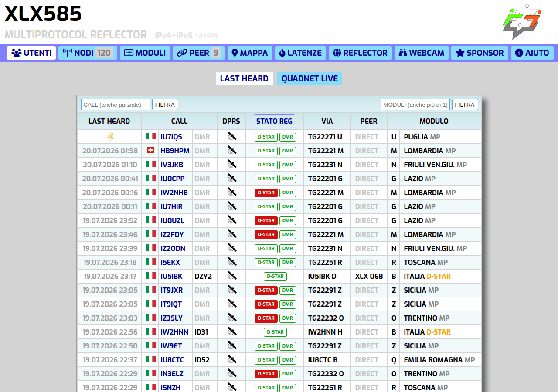The height and width of the screenshot is (392, 558).
Task: Click the CALL filter input field
Action: pos(116,105)
